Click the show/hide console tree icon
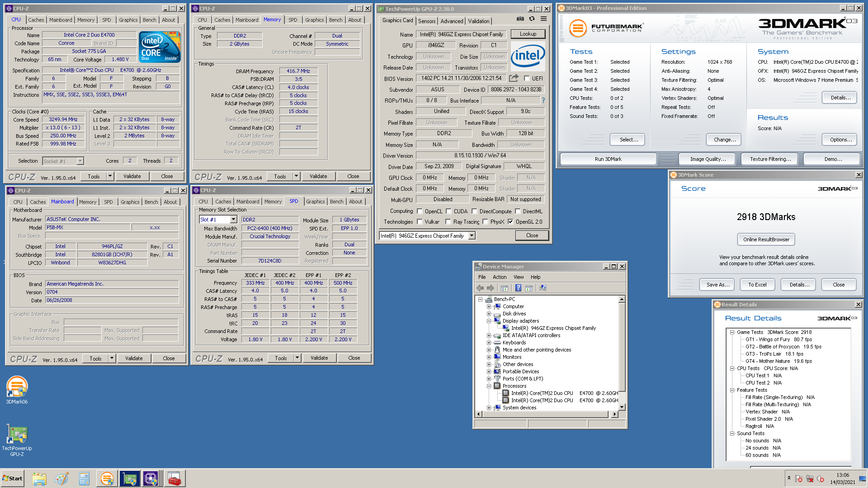 pyautogui.click(x=505, y=288)
